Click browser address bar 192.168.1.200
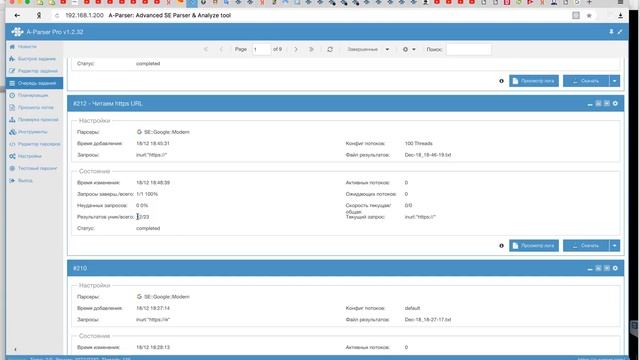The image size is (640, 360). point(84,16)
